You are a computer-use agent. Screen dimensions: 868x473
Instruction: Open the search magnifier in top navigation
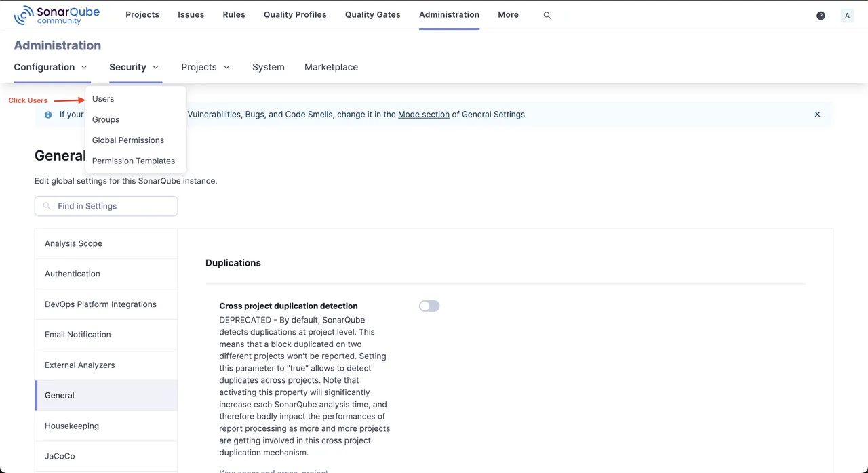[547, 15]
